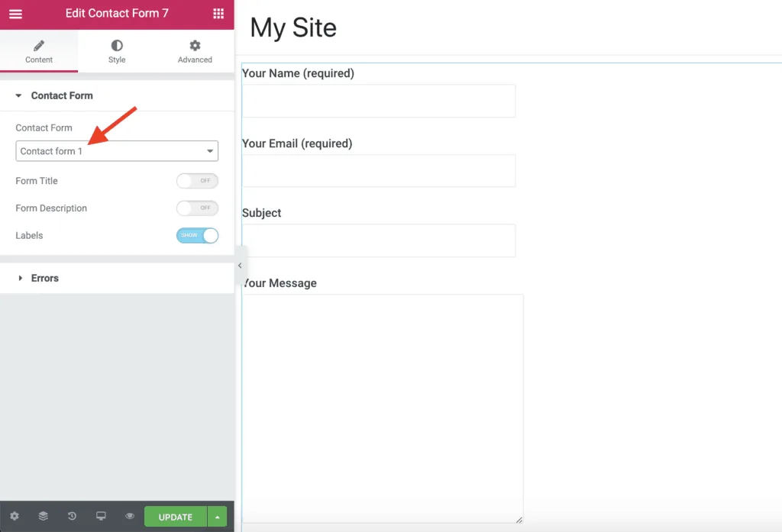This screenshot has width=782, height=532.
Task: Click the Your Message text area
Action: click(383, 409)
